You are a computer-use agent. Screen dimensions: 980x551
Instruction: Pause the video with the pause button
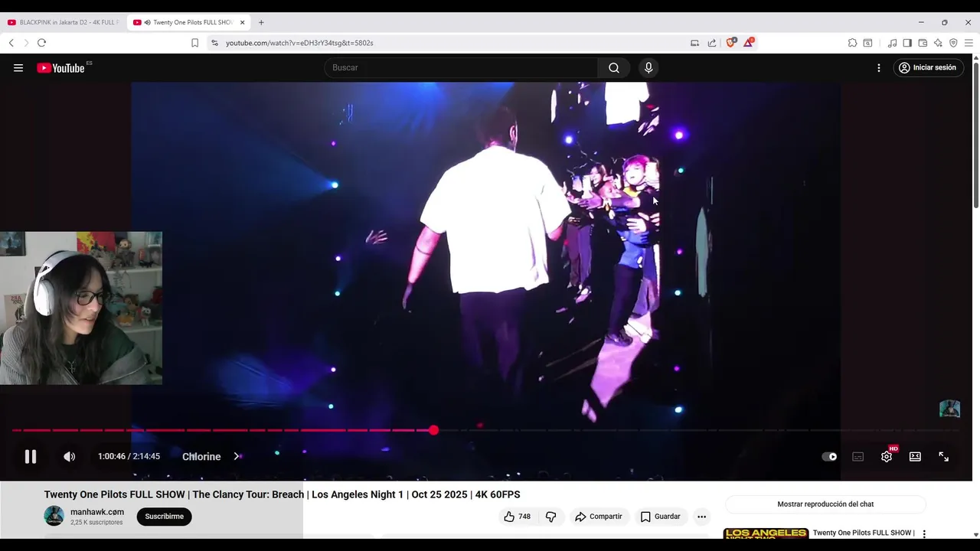pyautogui.click(x=31, y=456)
